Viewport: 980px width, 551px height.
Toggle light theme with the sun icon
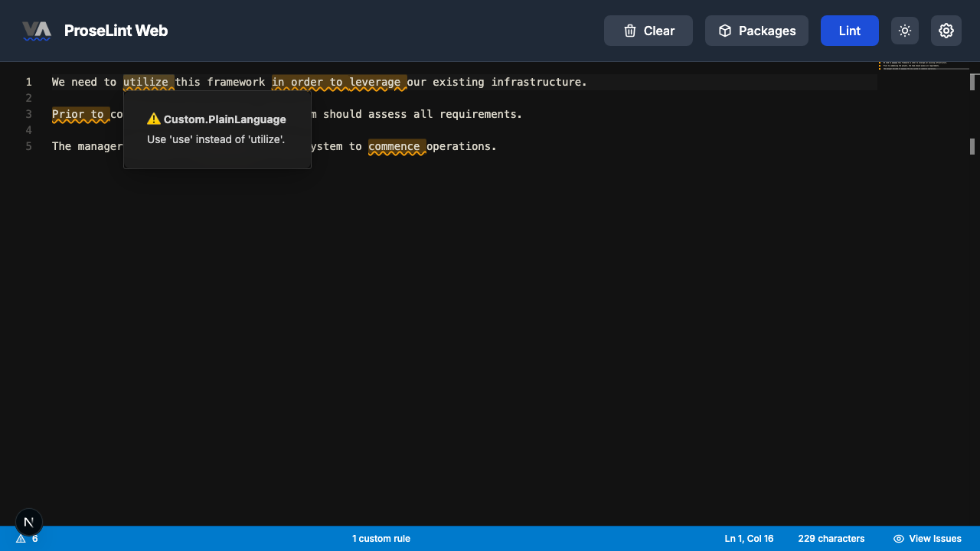coord(904,31)
